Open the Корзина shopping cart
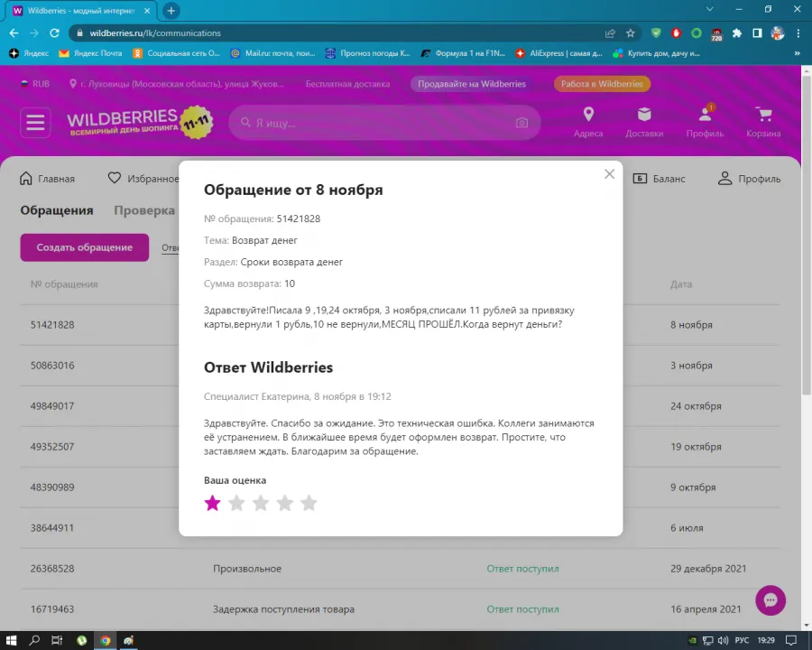 coord(763,123)
